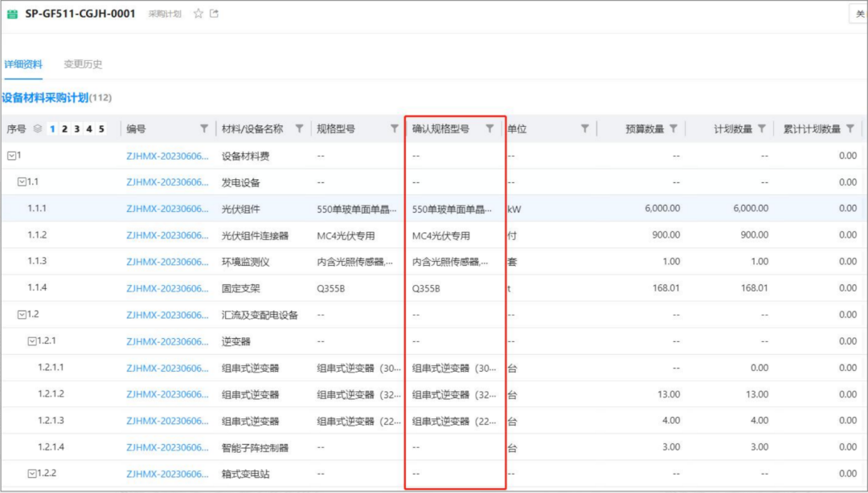The image size is (868, 493).
Task: Expand tree to level 3
Action: (77, 128)
